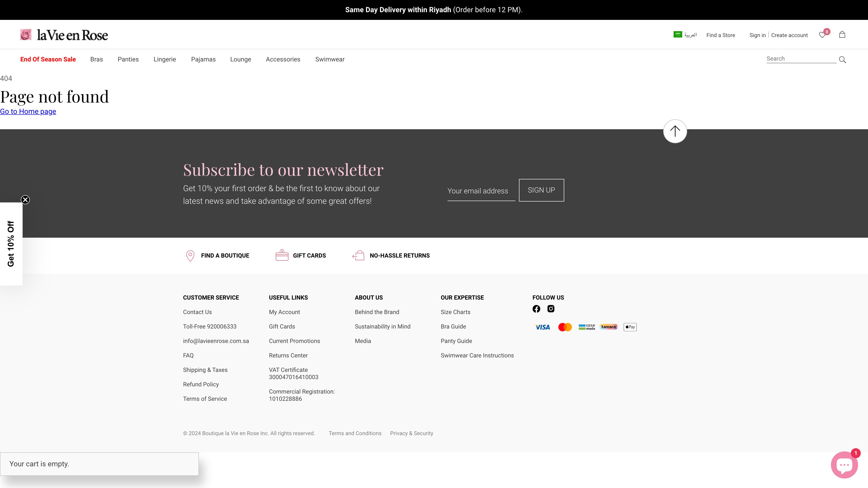Open the shopping bag cart
The image size is (868, 488).
click(842, 35)
